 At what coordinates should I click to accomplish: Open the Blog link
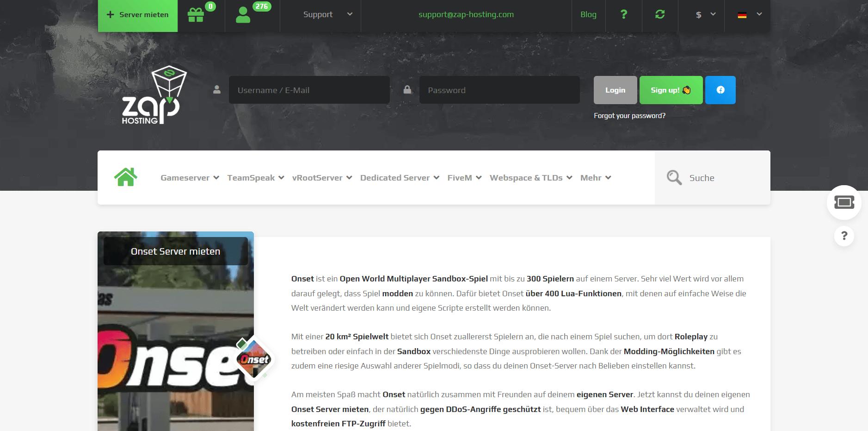[588, 14]
